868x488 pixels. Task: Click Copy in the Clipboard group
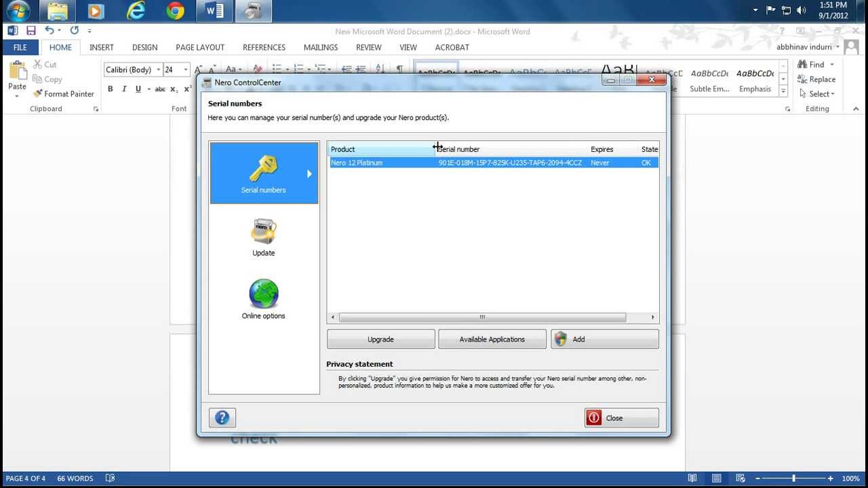(x=47, y=79)
